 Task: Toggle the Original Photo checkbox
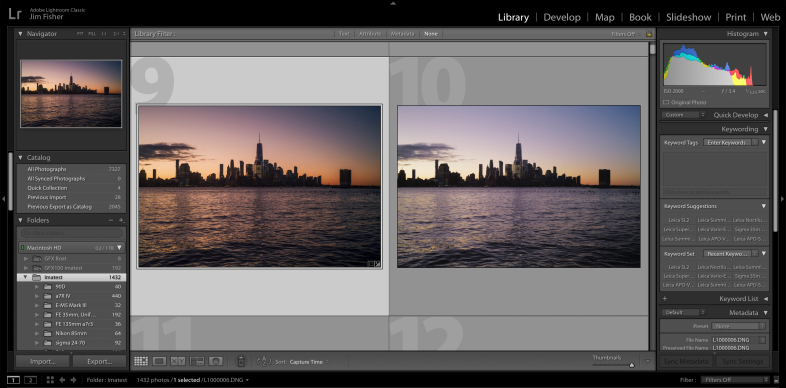[x=666, y=102]
